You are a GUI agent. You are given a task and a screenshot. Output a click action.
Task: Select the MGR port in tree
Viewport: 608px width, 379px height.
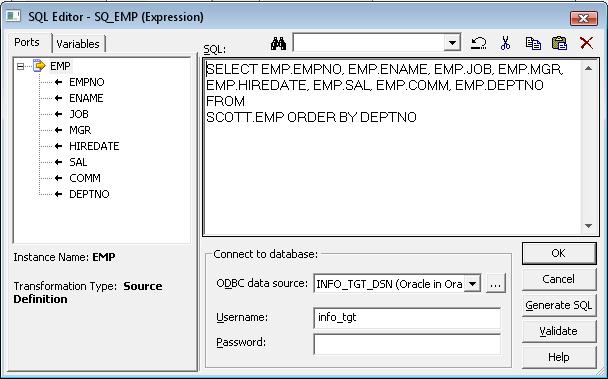80,130
